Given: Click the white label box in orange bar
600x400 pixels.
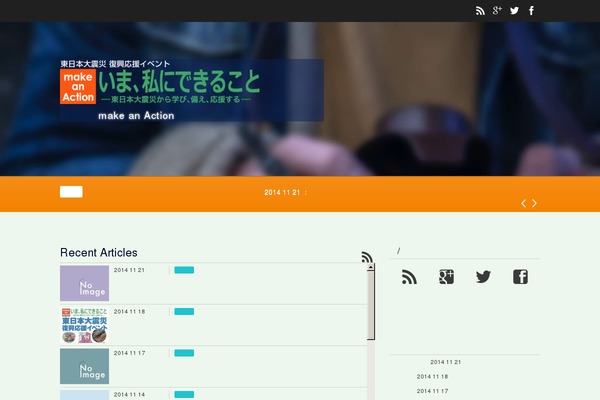Looking at the screenshot, I should (71, 192).
